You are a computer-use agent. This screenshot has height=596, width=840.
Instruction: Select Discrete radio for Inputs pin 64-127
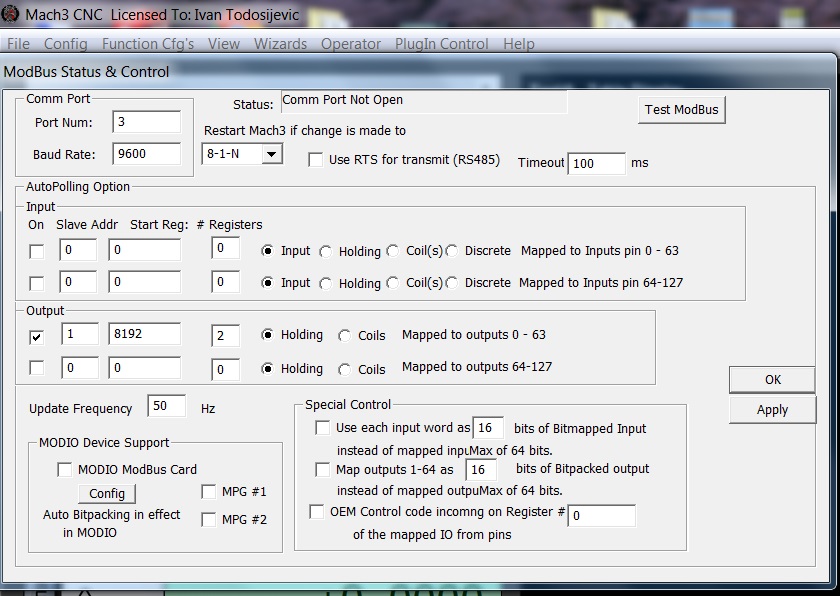click(452, 283)
